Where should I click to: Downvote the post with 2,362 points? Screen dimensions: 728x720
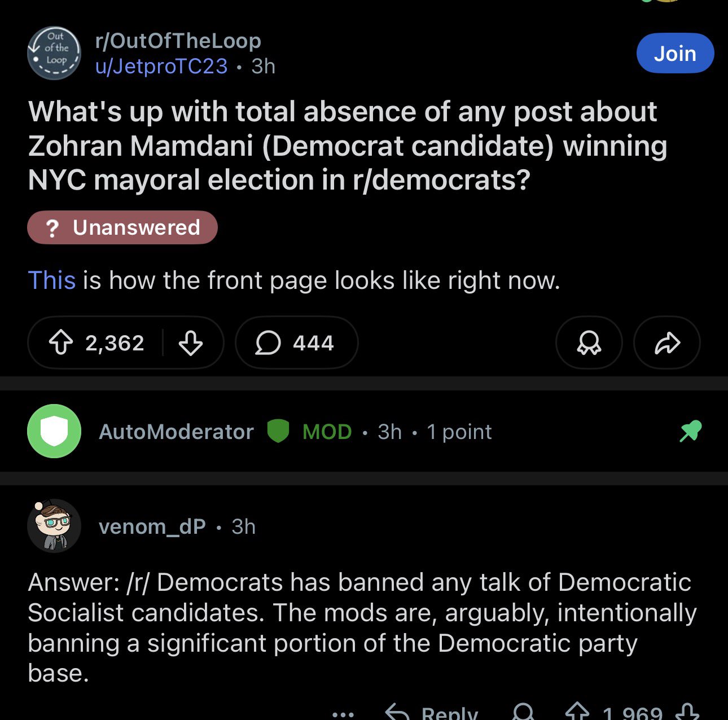191,343
